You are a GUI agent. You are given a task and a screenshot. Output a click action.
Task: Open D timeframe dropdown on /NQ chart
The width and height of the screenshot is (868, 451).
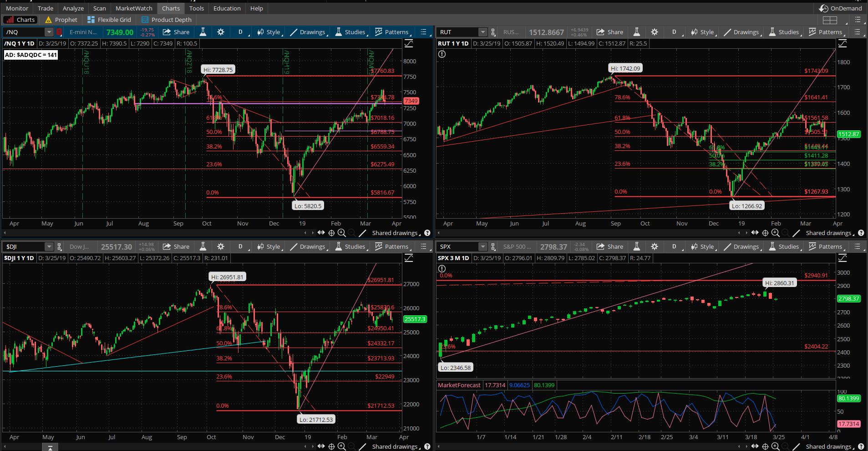[x=241, y=32]
